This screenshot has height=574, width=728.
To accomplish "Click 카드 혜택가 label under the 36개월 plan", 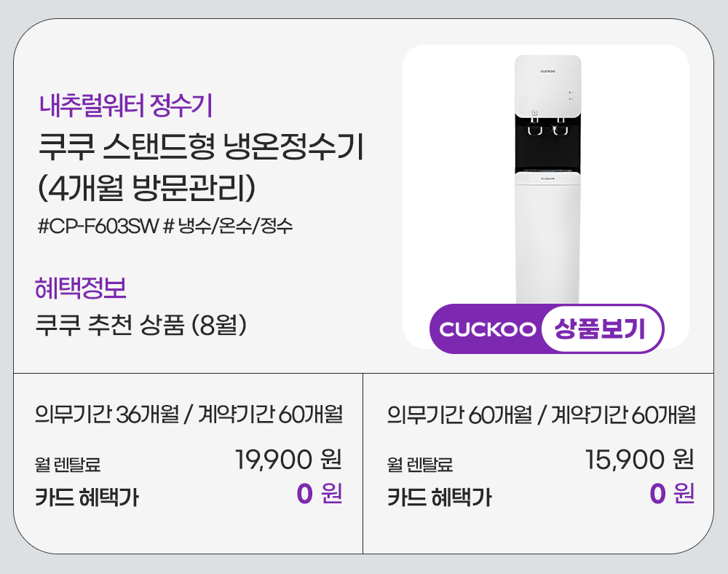I will coord(87,498).
